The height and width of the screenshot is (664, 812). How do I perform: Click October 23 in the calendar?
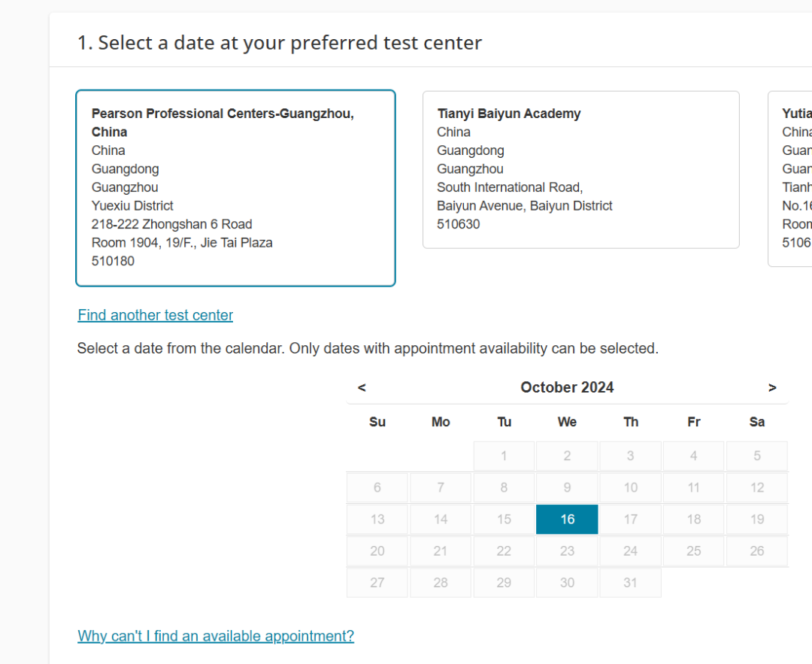(x=567, y=550)
